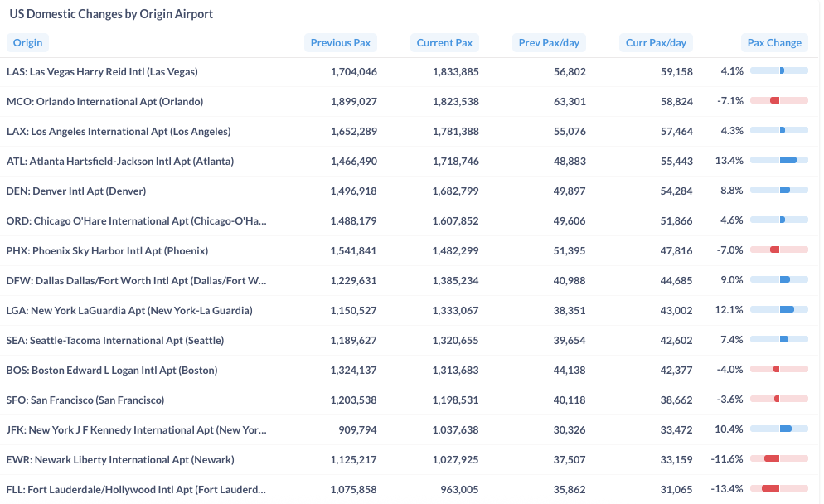Click current pax value 1,198,531
Image resolution: width=824 pixels, height=504 pixels.
[456, 400]
